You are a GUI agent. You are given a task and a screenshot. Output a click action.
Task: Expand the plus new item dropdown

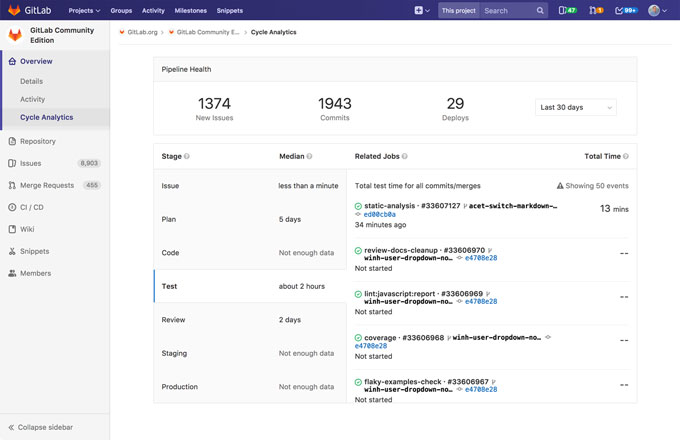click(x=422, y=11)
